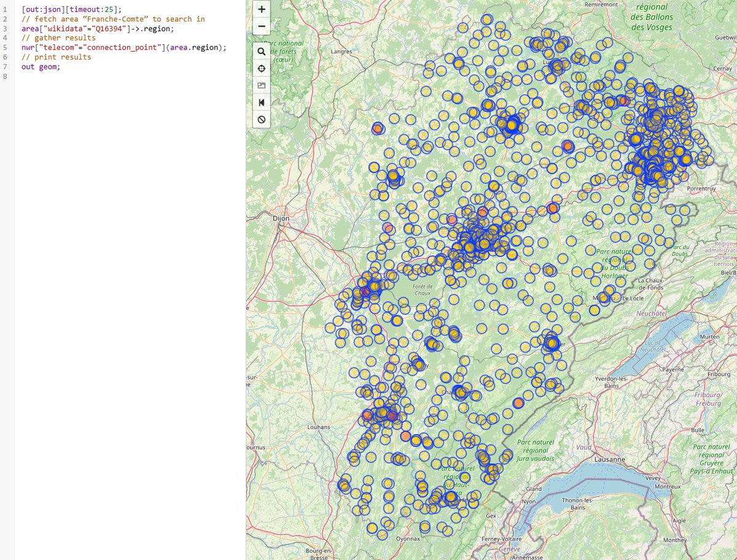The image size is (737, 560).
Task: Click the Neuchâtel city label
Action: tap(652, 313)
